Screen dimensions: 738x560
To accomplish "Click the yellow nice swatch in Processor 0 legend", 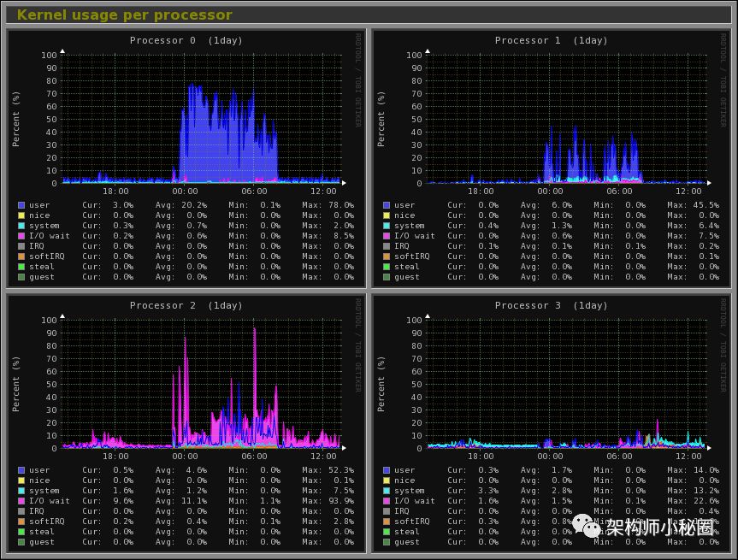I will click(21, 215).
